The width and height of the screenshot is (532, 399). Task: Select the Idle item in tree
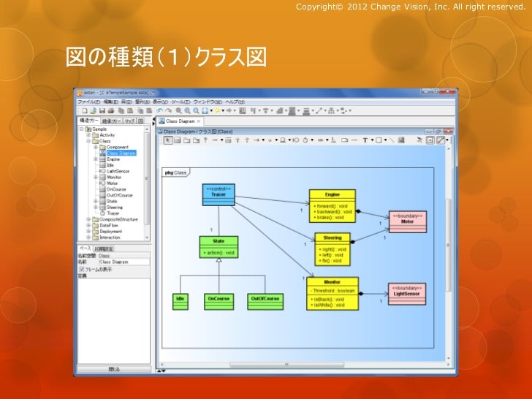point(110,165)
